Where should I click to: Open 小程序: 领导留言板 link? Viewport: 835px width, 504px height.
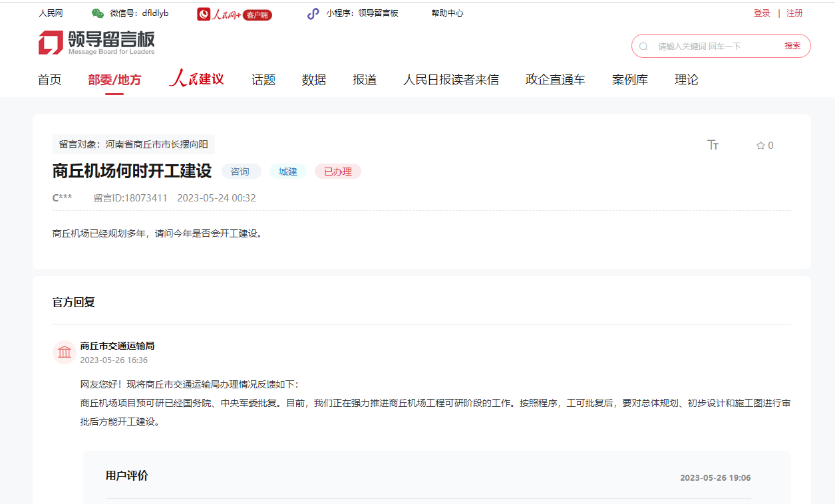(x=362, y=13)
